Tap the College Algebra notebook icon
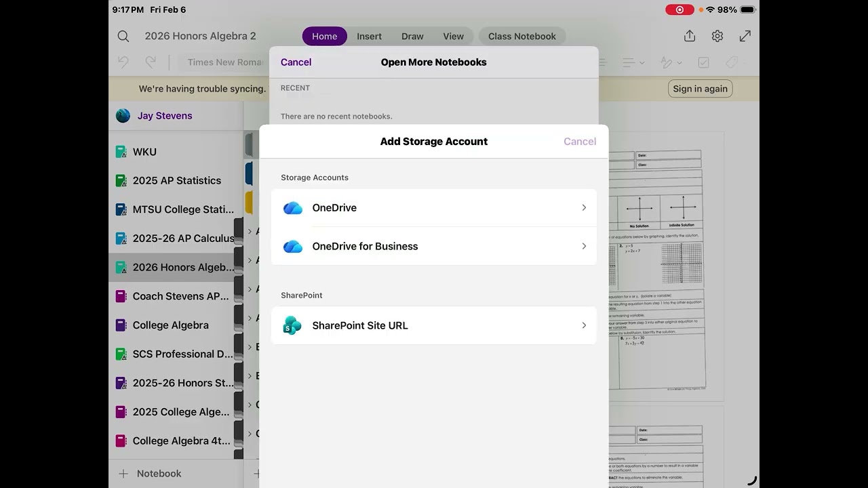 pos(121,325)
